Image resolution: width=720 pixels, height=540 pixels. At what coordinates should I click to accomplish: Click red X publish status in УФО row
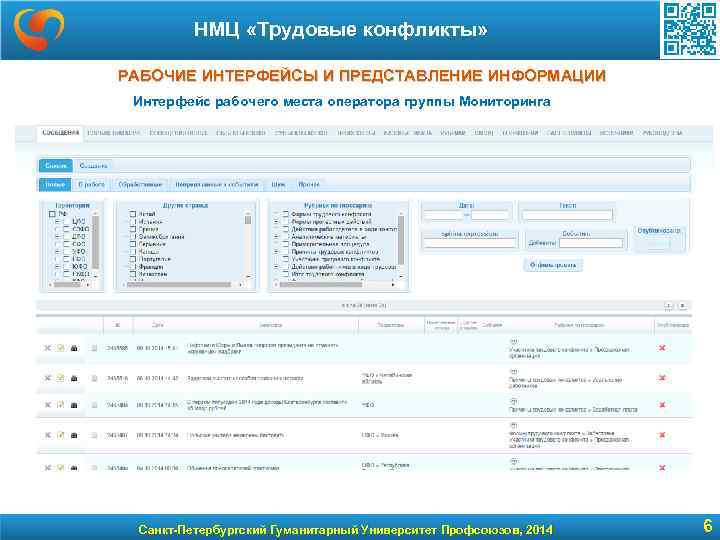pos(662,405)
